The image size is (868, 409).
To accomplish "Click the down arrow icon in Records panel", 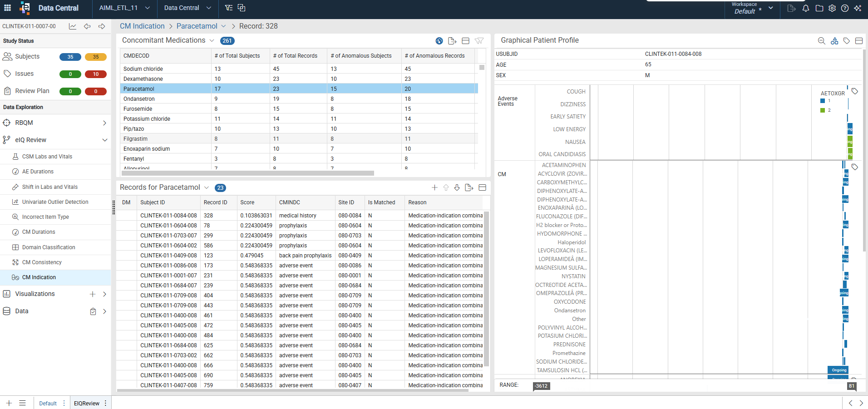I will click(457, 187).
